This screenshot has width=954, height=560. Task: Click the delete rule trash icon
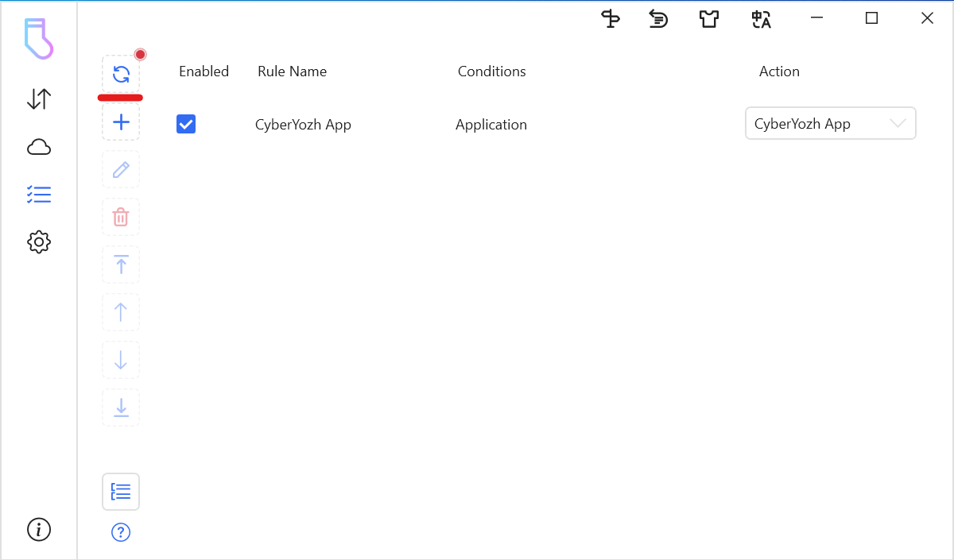[121, 217]
